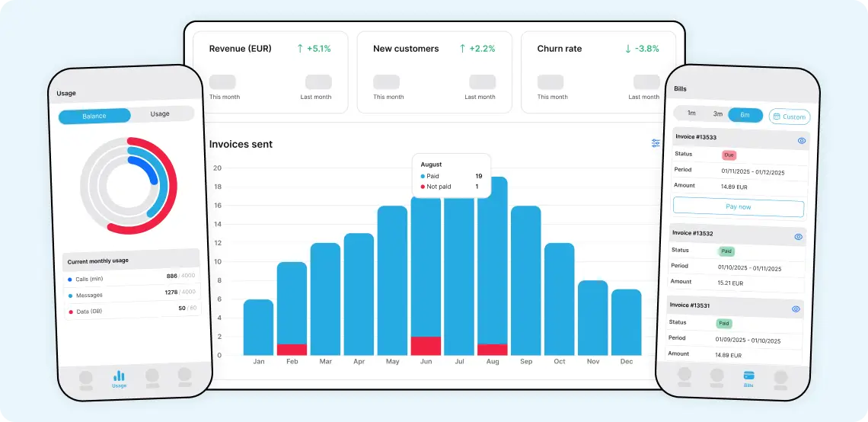Select the 6m period tab

click(745, 115)
